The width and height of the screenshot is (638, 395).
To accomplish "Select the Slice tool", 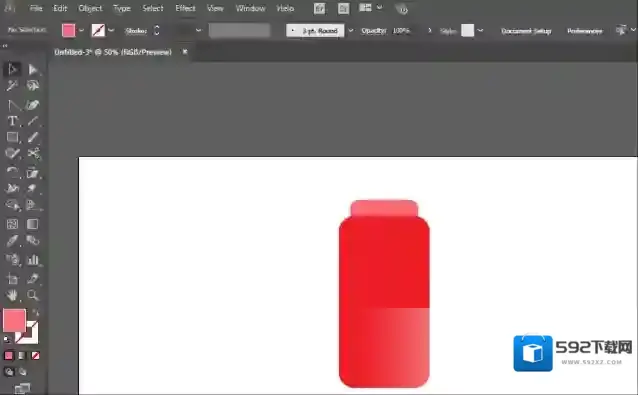I will (x=33, y=279).
